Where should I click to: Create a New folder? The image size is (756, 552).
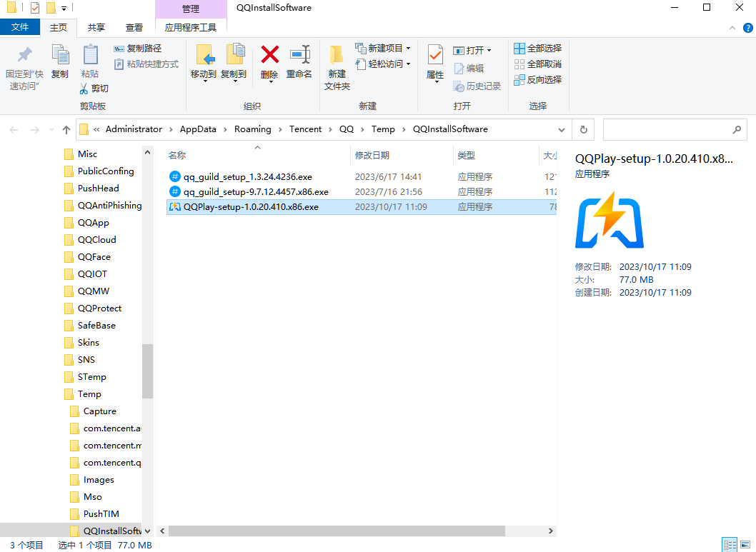point(337,67)
